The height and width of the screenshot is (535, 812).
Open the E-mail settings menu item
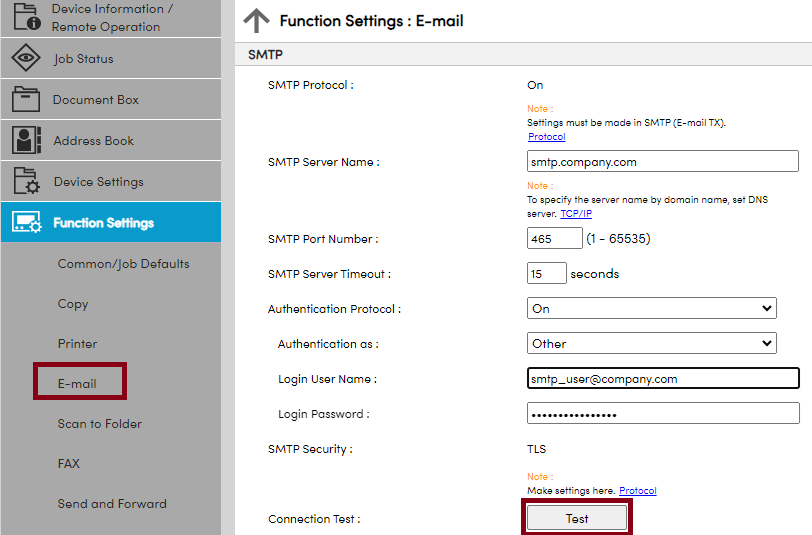(x=77, y=384)
